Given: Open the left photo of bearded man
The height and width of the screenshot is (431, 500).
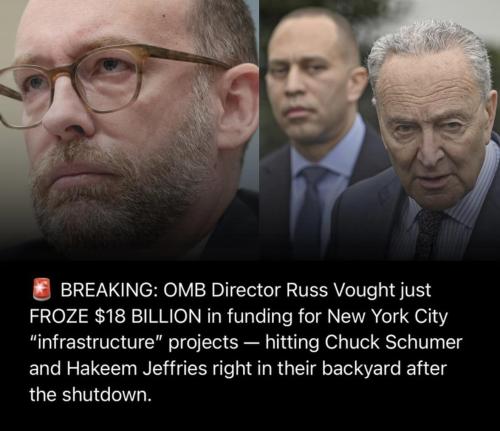Looking at the screenshot, I should pyautogui.click(x=129, y=129).
